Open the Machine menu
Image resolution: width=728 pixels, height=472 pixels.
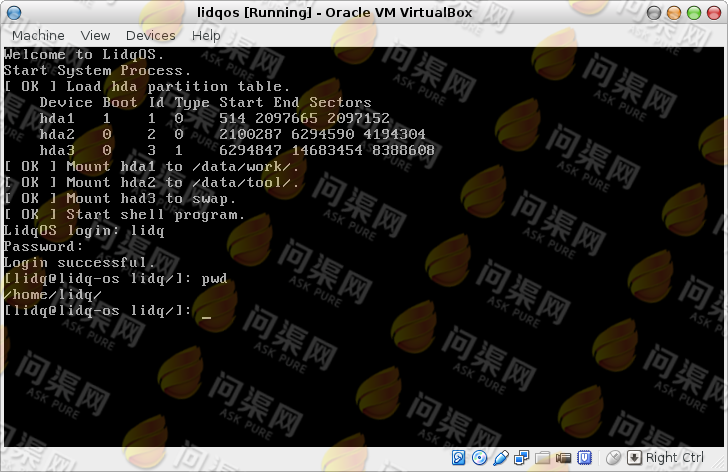(x=38, y=35)
